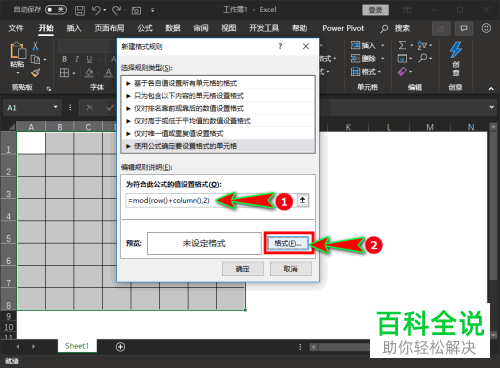Click the scissors Cut icon

[x=35, y=46]
